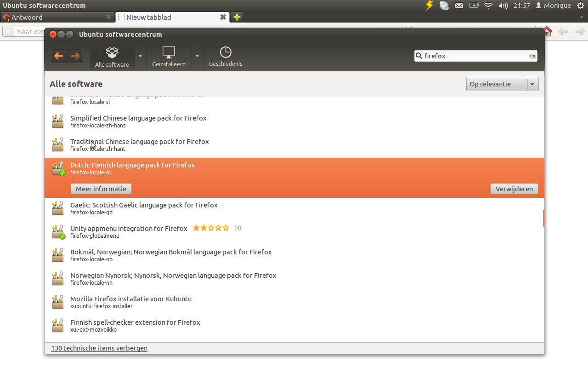This screenshot has height=368, width=588.
Task: Click the browser back arrow behind the software centre
Action: click(563, 31)
